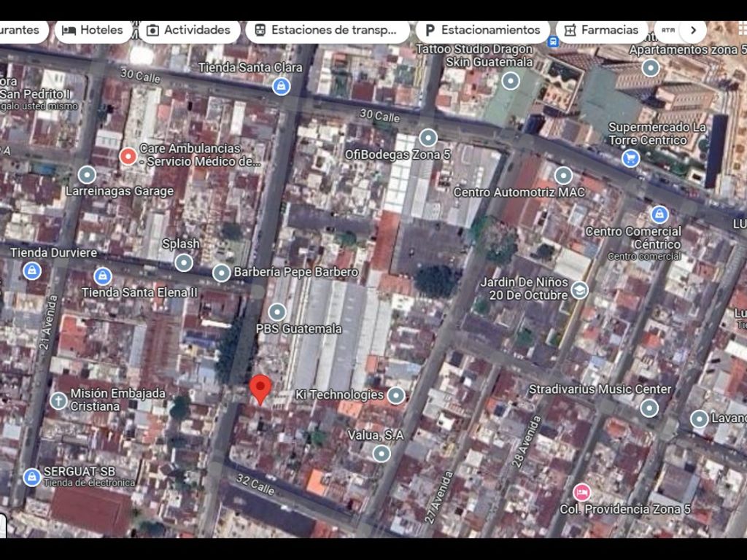This screenshot has width=747, height=560.
Task: Select the "Tienda Santa Elena II" label
Action: tap(139, 292)
